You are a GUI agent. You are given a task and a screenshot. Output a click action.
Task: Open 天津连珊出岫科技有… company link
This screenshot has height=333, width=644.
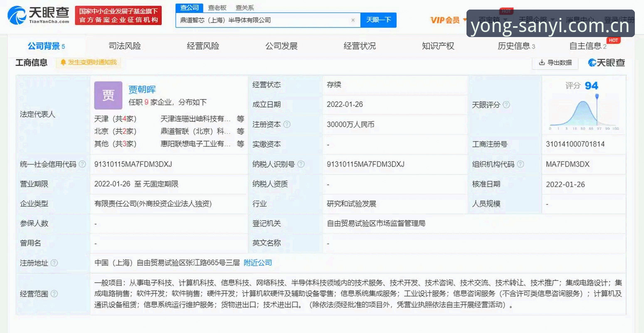pos(195,119)
